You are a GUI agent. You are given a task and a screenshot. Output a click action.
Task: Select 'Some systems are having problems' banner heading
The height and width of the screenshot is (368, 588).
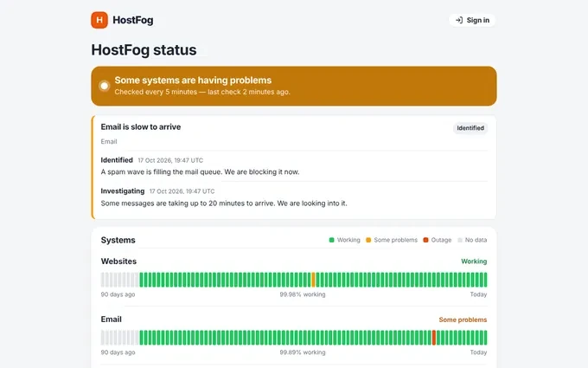tap(193, 81)
